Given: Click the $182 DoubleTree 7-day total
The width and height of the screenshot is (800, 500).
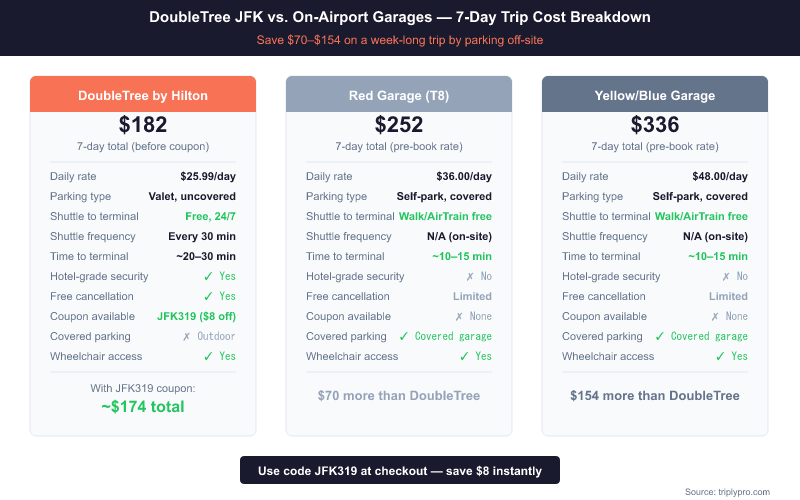Looking at the screenshot, I should point(143,125).
